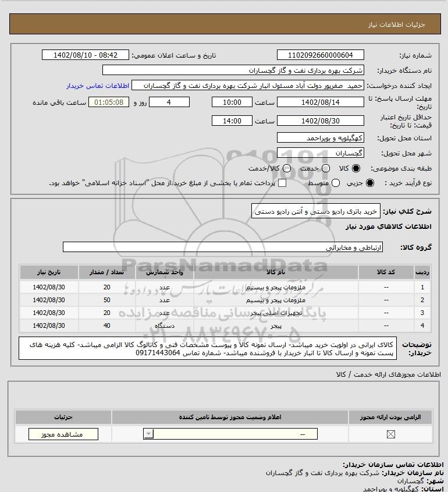Click the delivery province field کهگیلویه و بویراحمد
The width and height of the screenshot is (448, 492).
click(x=321, y=138)
